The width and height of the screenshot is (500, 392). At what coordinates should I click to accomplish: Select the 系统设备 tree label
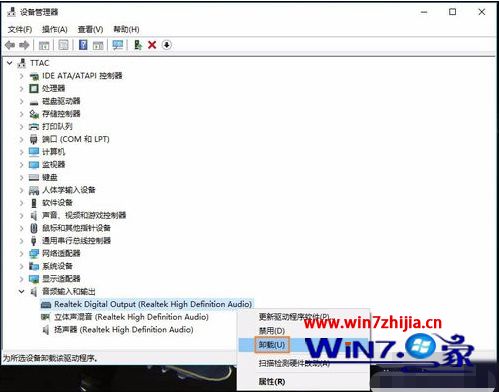click(x=57, y=266)
